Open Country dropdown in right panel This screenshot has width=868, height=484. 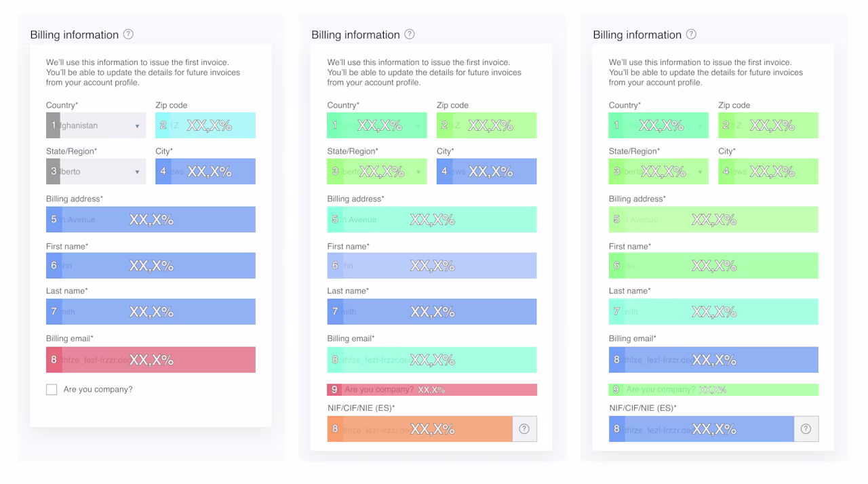[658, 125]
